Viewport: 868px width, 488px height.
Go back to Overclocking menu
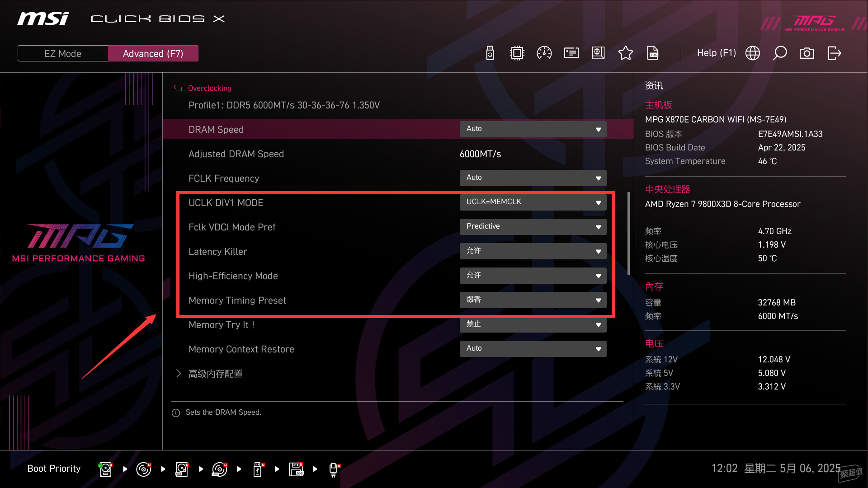pyautogui.click(x=210, y=88)
